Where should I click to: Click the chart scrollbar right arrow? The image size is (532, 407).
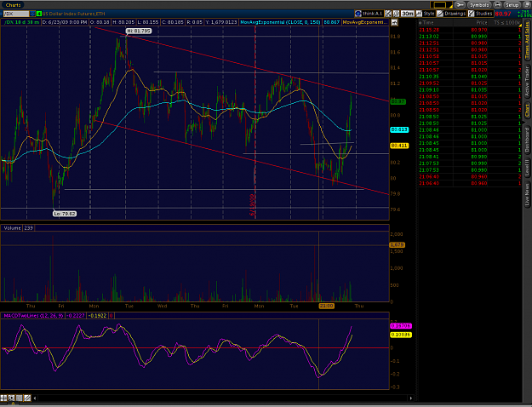click(411, 398)
